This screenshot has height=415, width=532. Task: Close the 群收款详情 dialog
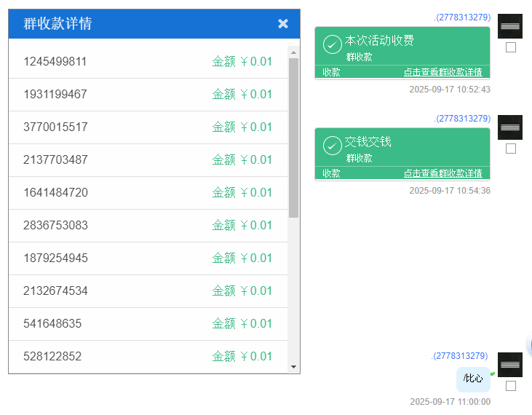click(x=283, y=24)
